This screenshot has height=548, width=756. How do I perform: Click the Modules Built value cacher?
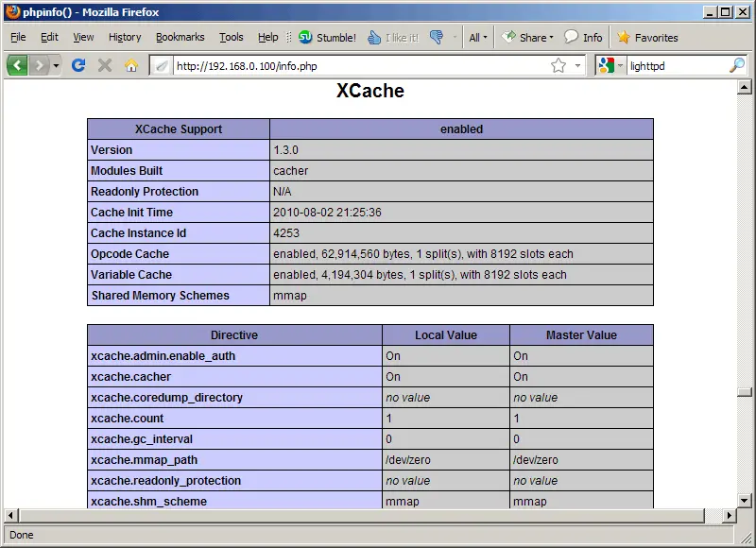click(291, 171)
